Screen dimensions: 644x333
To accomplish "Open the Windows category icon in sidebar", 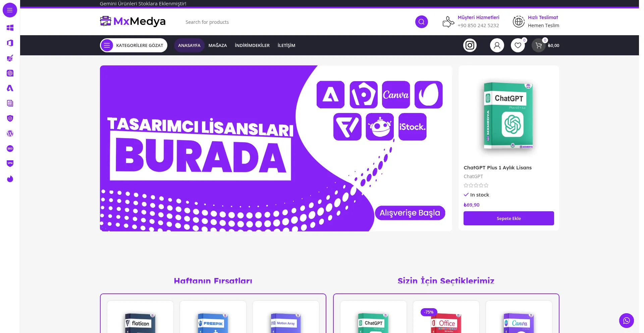I will [x=10, y=28].
